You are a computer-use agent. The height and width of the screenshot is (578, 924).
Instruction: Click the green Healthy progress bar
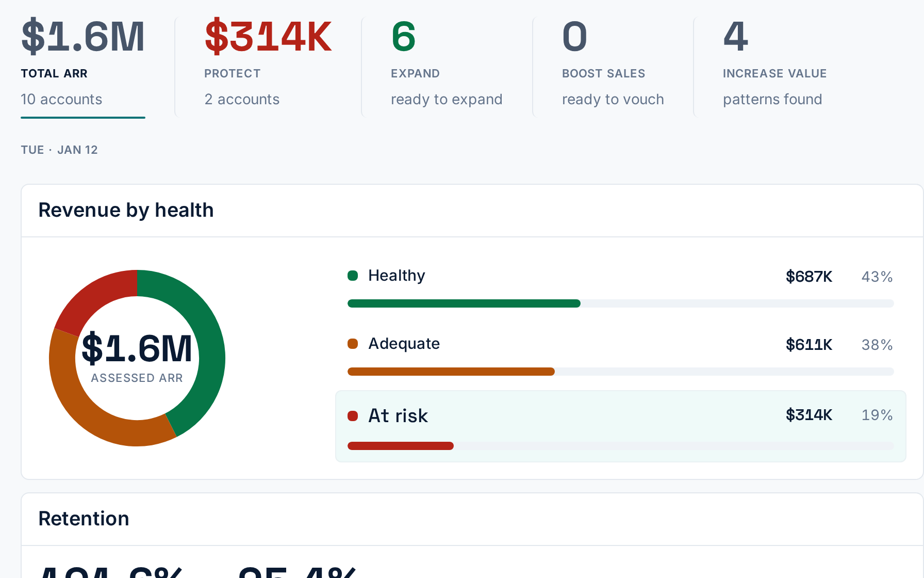click(x=464, y=303)
